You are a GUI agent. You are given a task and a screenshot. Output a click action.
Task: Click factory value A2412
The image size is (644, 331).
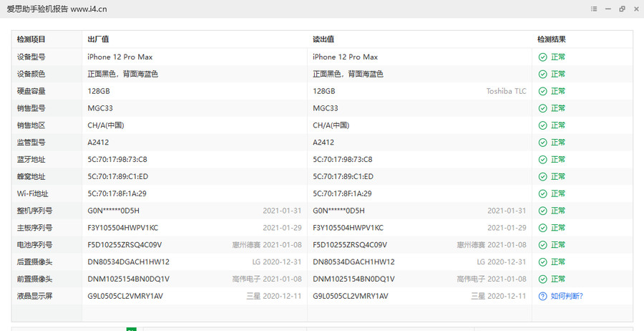[98, 143]
